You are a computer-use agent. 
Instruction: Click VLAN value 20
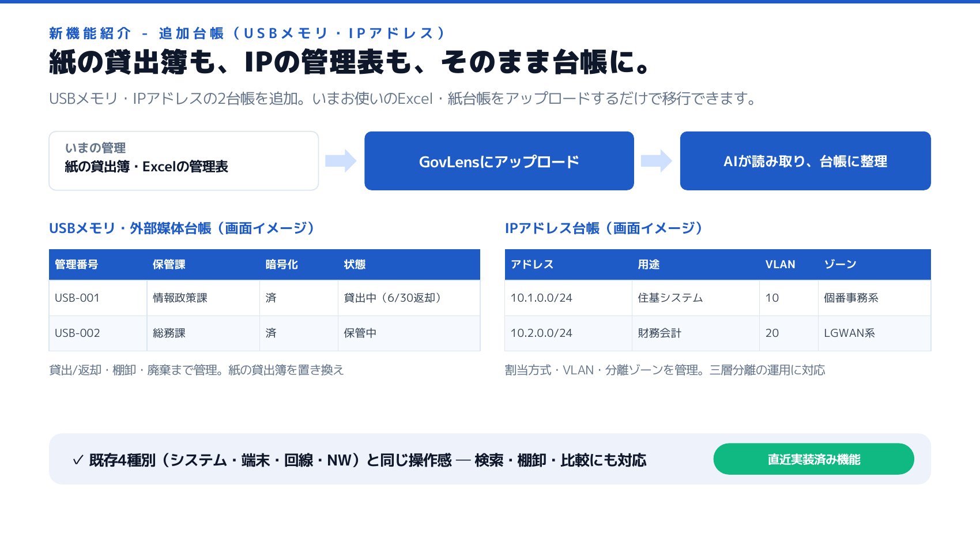pos(789,333)
